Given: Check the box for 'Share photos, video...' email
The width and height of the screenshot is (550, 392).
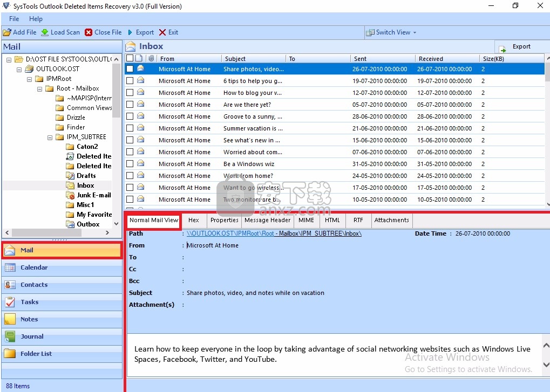Looking at the screenshot, I should click(130, 68).
